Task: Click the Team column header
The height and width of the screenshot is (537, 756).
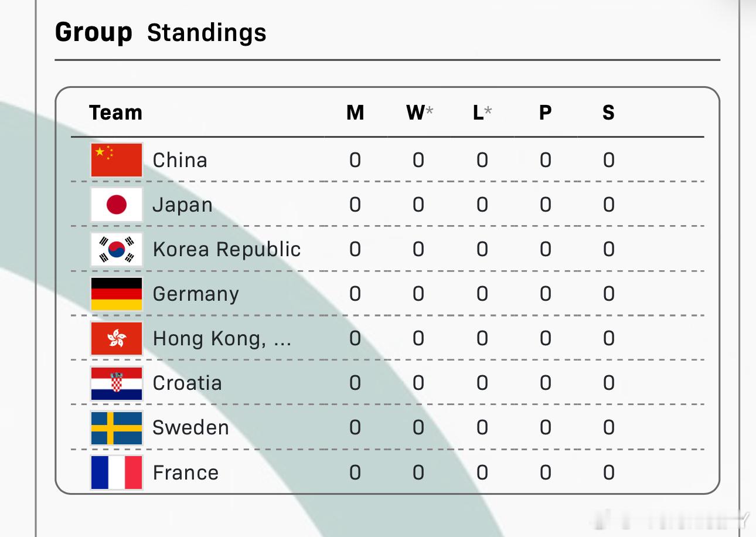Action: pos(116,112)
